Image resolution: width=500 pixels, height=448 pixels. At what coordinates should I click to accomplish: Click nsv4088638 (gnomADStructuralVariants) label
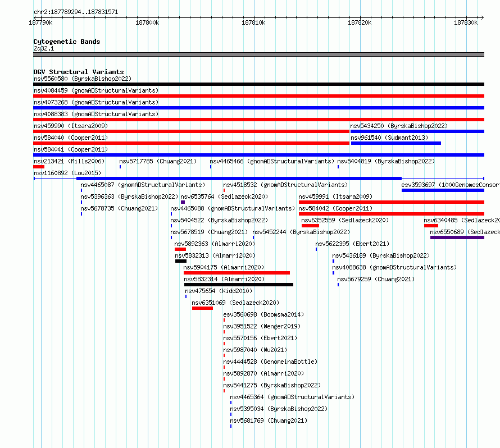coord(394,267)
